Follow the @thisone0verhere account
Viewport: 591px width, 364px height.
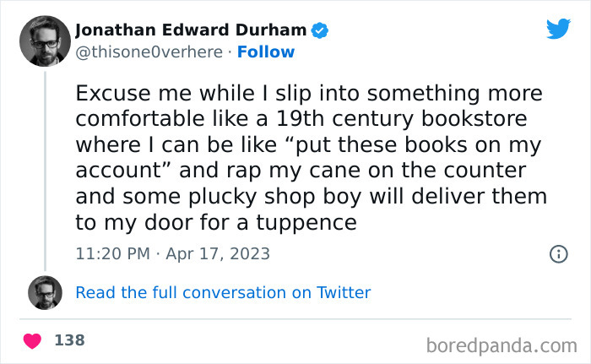pyautogui.click(x=266, y=52)
